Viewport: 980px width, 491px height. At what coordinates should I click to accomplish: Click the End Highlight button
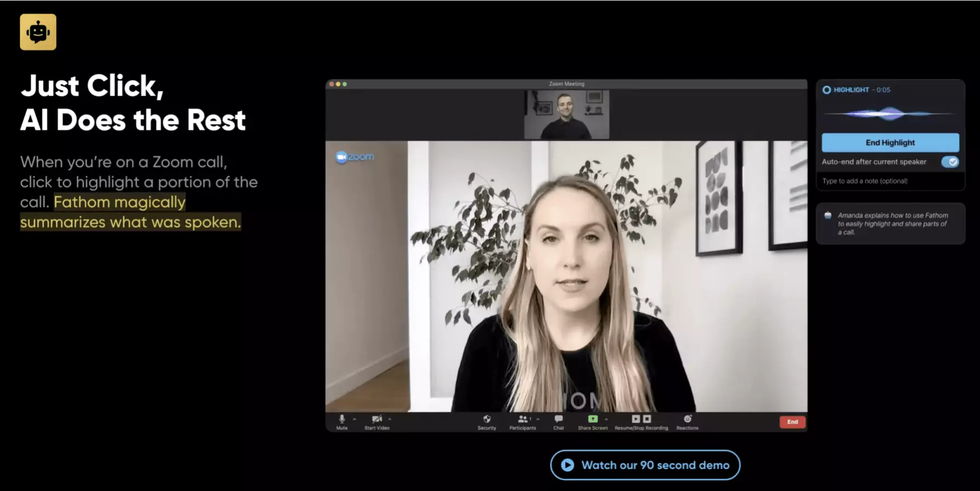(x=890, y=142)
